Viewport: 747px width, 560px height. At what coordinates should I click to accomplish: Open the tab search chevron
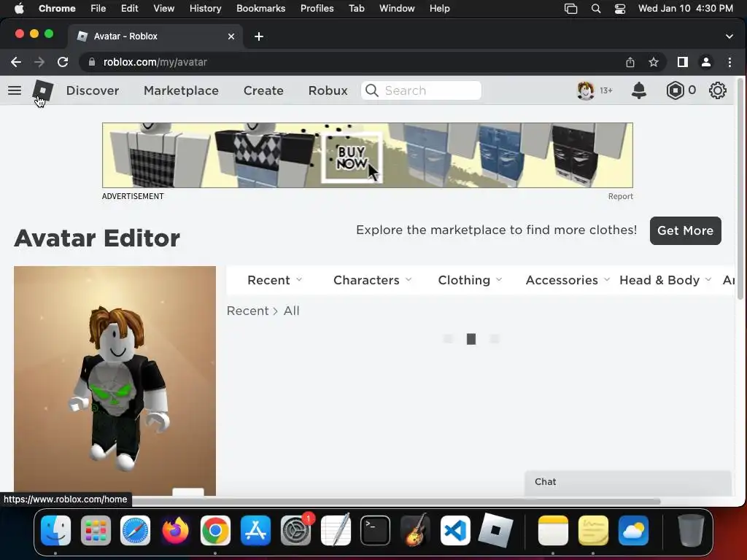(729, 36)
